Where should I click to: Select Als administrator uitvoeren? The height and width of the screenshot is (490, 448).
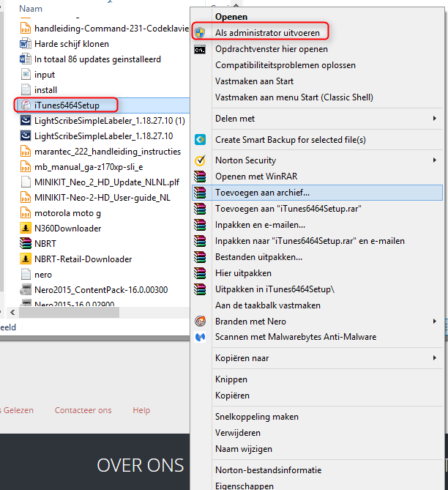267,32
